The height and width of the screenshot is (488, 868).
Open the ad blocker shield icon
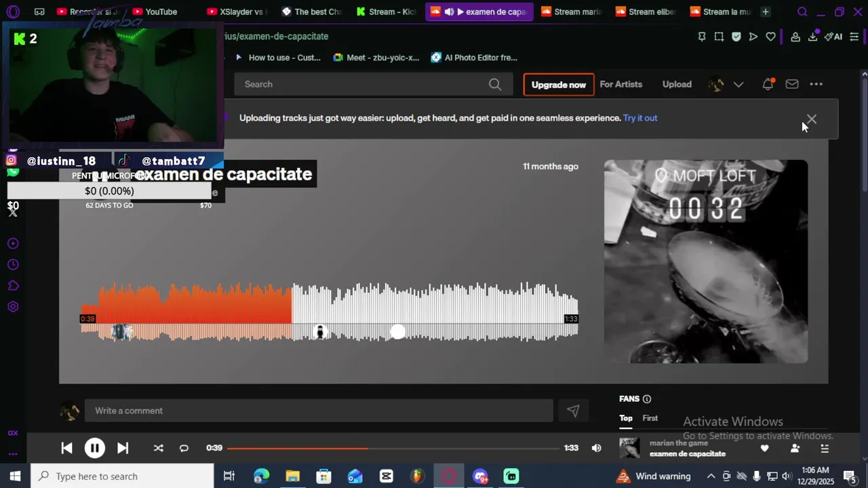pos(736,37)
